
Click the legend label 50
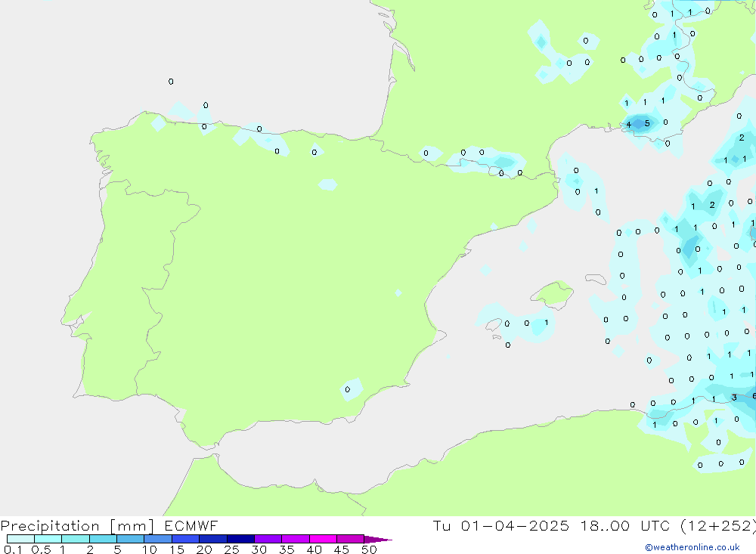click(x=369, y=549)
